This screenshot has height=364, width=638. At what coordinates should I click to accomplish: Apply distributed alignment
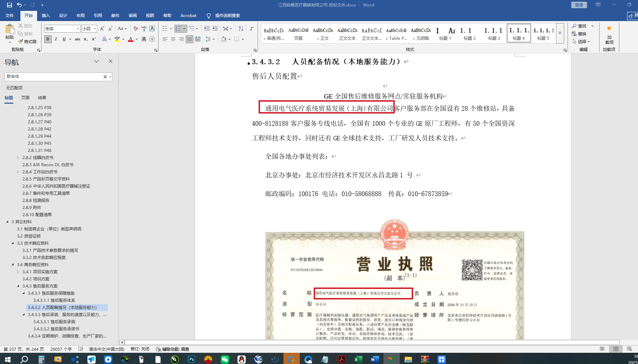click(x=198, y=39)
